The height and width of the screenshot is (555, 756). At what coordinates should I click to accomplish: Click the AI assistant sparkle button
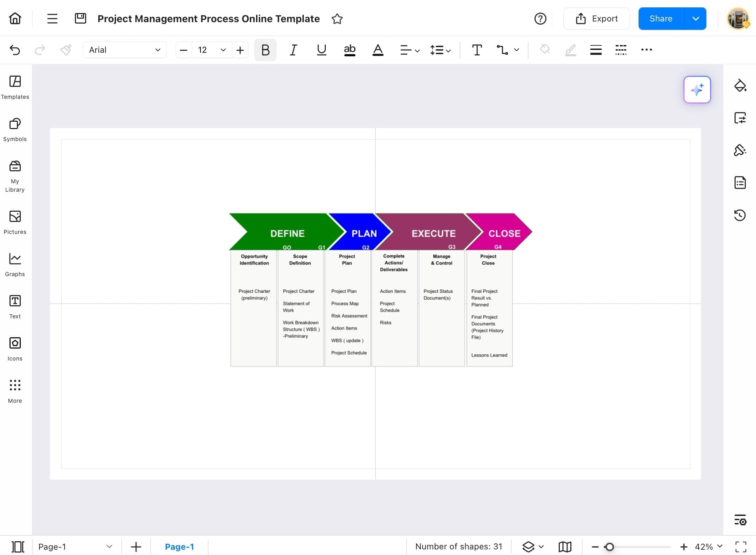tap(697, 90)
